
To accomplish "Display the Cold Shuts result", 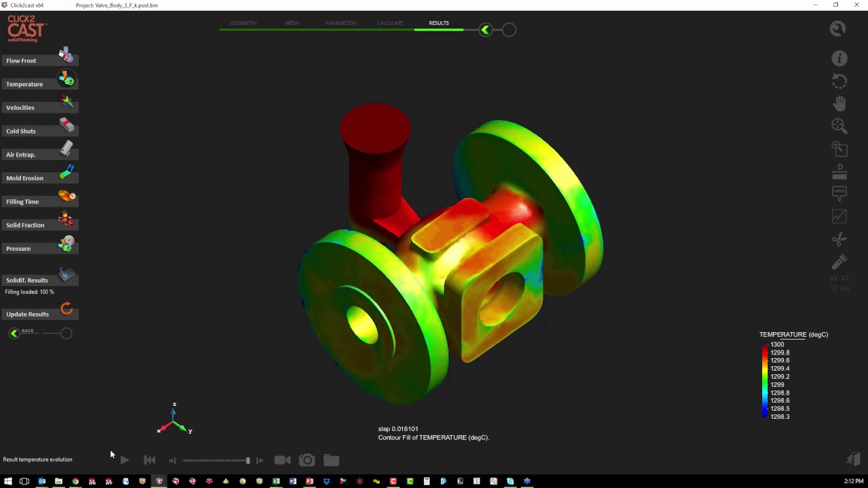I will coord(40,131).
